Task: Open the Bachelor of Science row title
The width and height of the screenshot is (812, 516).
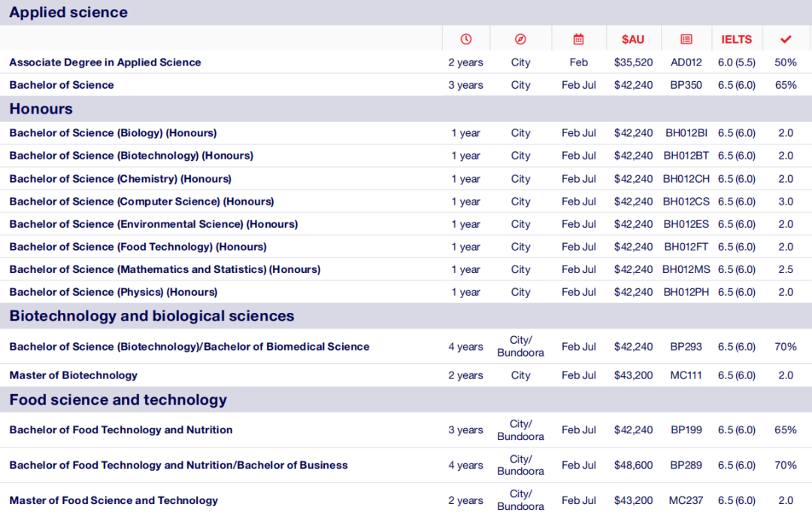Action: click(62, 85)
